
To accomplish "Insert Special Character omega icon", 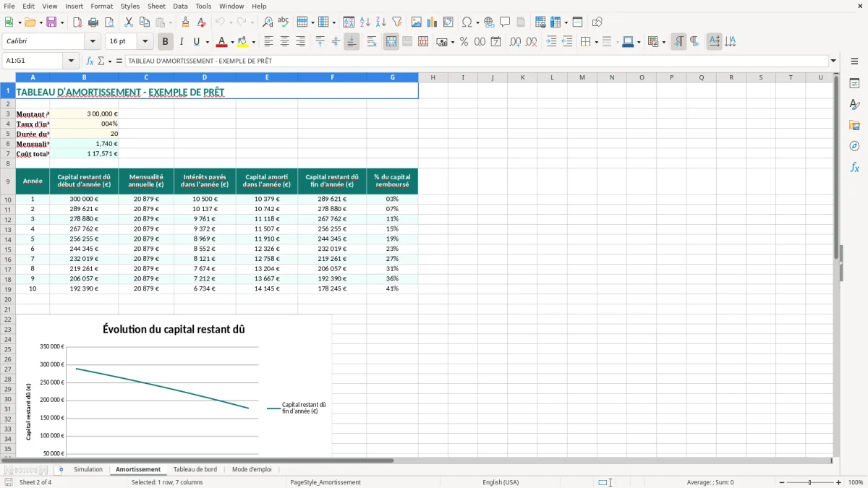I will (x=467, y=22).
